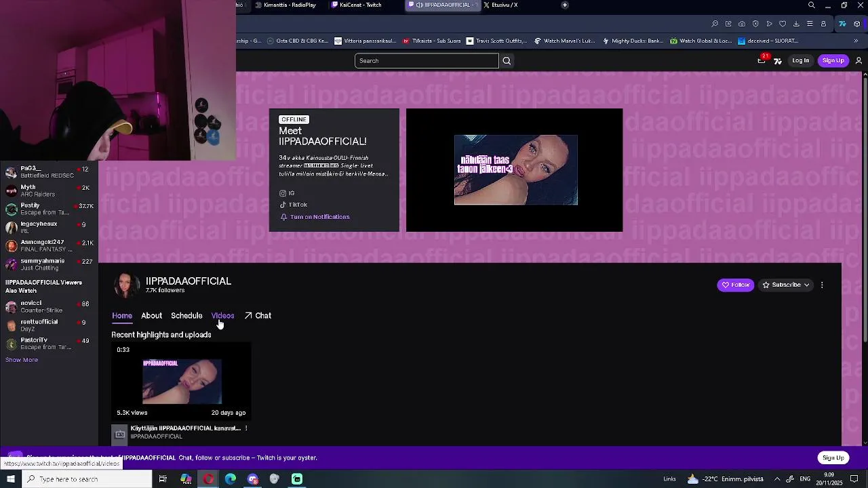The image size is (868, 488).
Task: Open legacyheaux IRL channel in sidebar
Action: [49, 227]
